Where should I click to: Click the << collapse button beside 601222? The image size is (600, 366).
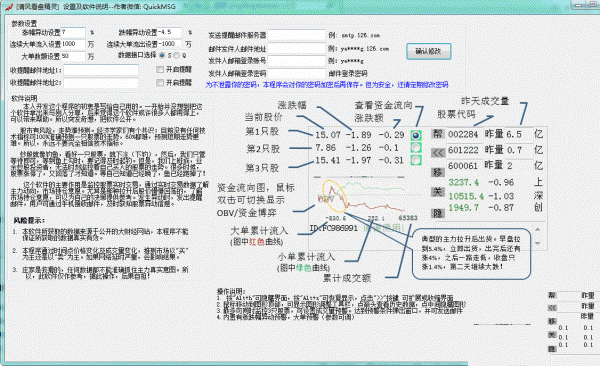pyautogui.click(x=437, y=152)
